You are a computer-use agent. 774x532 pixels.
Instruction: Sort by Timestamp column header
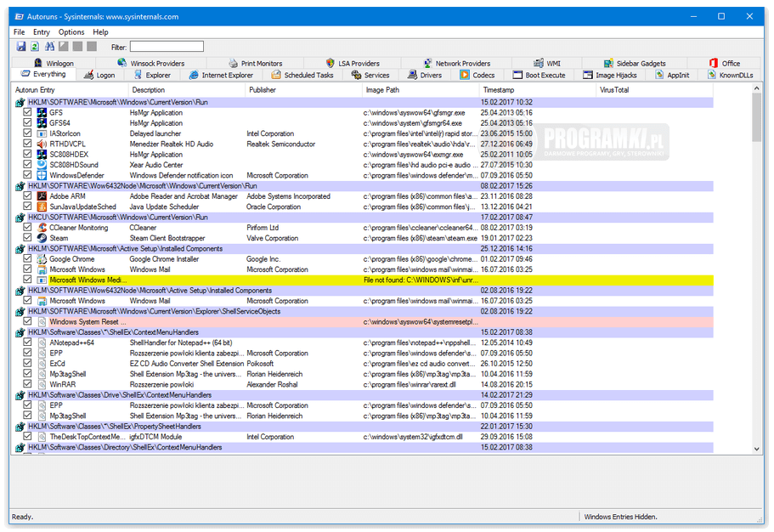tap(538, 90)
